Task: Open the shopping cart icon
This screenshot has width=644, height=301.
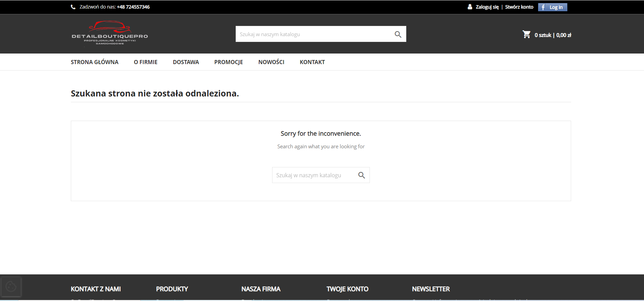Action: tap(527, 34)
